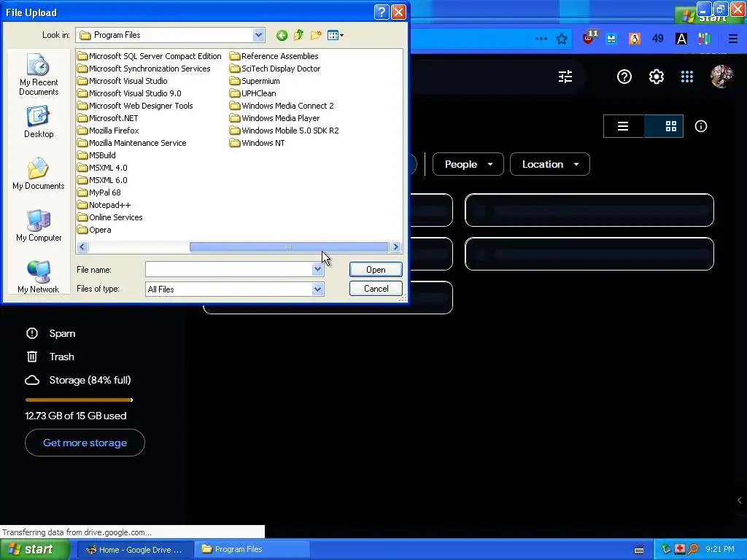Expand the File name history dropdown
Image resolution: width=747 pixels, height=560 pixels.
point(317,270)
